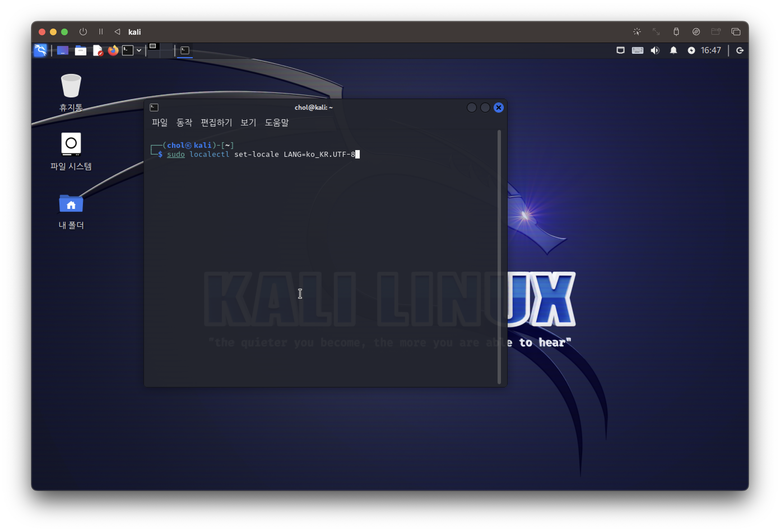This screenshot has height=532, width=780.
Task: Click the terminal window title icon
Action: (154, 107)
